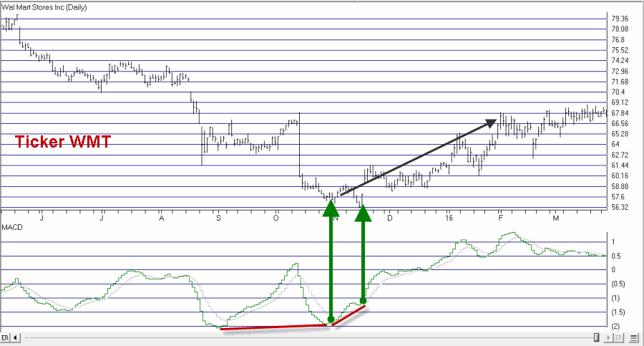
Task: Click the right scroll arrow below the chart
Action: point(608,338)
